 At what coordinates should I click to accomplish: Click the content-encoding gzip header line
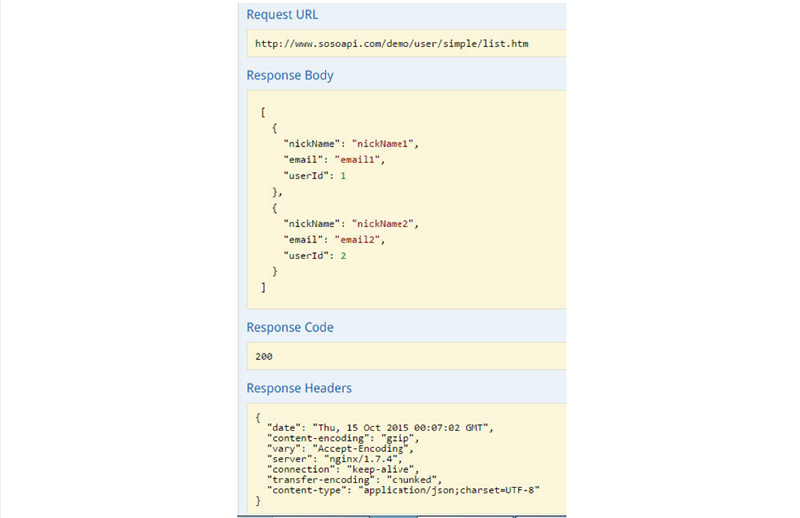(342, 438)
